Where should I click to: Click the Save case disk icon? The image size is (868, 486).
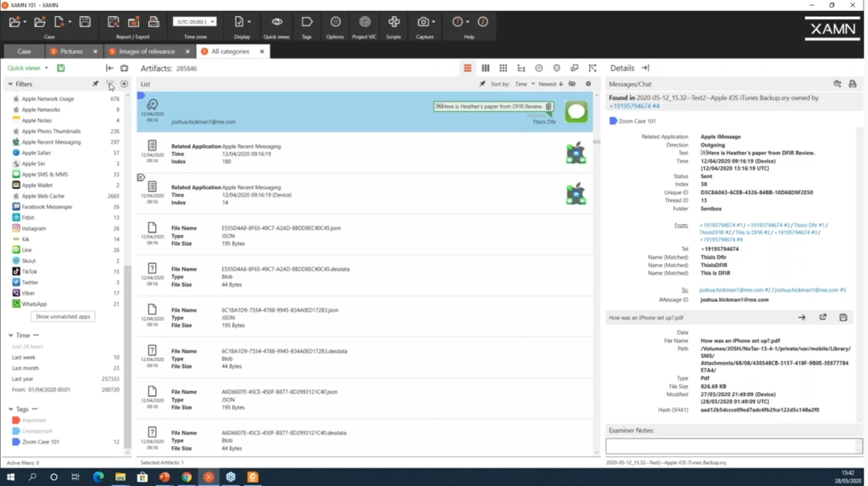[x=85, y=22]
